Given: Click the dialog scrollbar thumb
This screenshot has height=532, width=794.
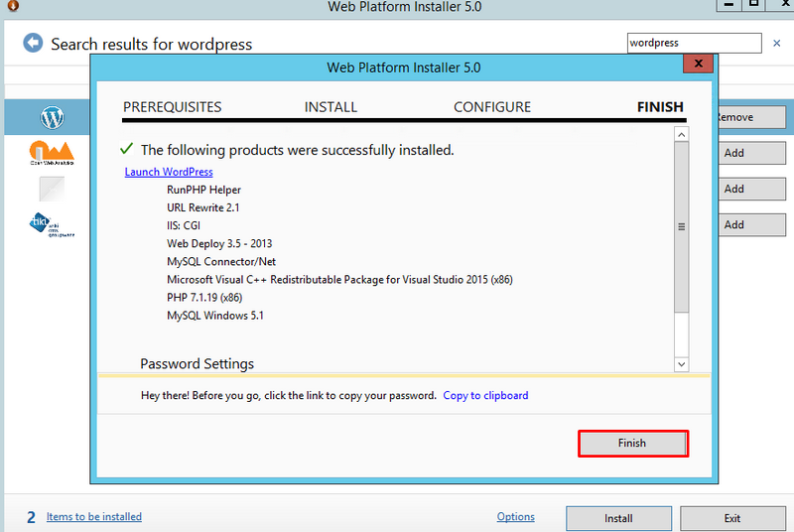Looking at the screenshot, I should 682,226.
